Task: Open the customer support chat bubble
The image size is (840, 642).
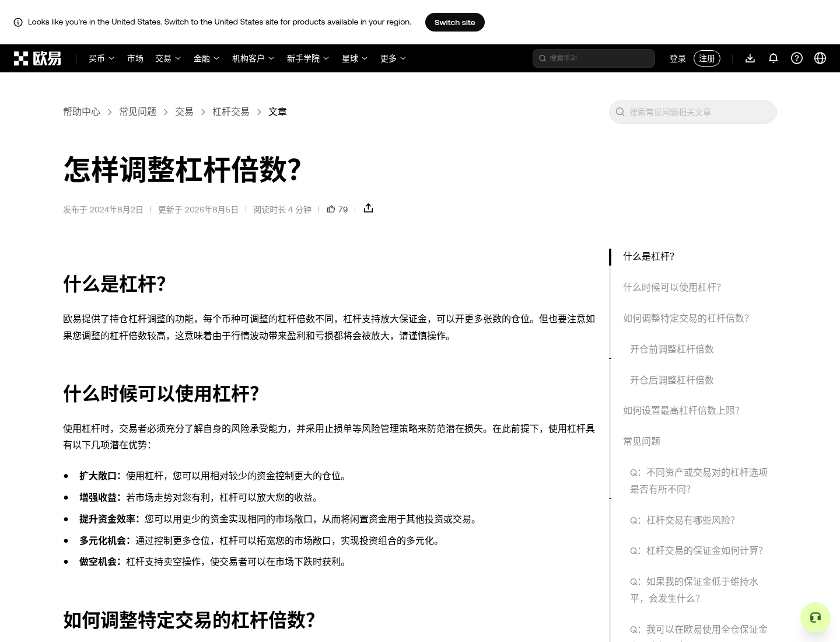Action: point(815,617)
